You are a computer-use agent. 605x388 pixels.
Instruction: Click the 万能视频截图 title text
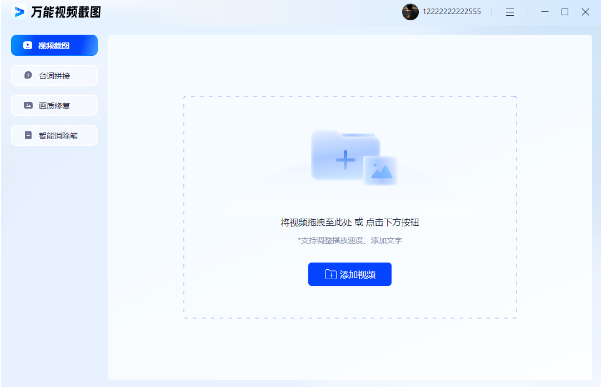[x=66, y=12]
